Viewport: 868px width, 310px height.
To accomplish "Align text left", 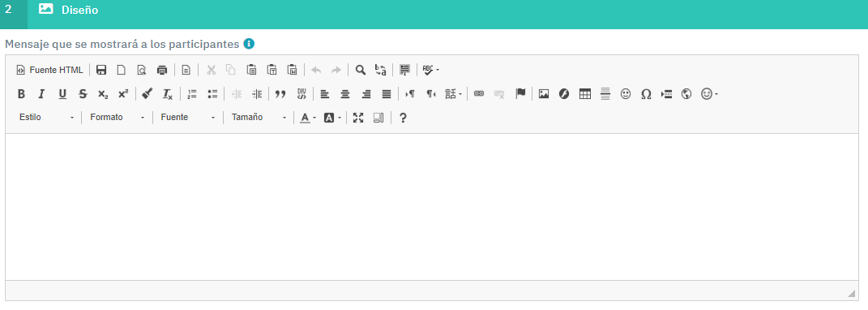I will [325, 93].
